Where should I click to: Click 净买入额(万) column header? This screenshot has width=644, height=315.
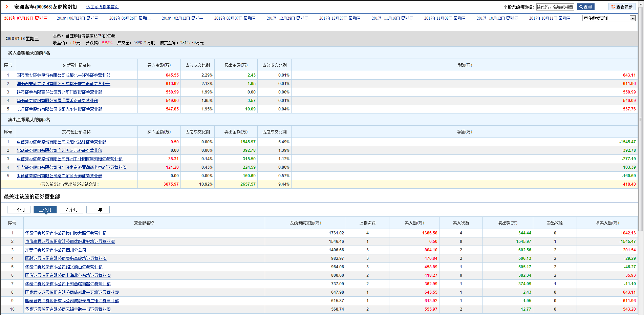607,223
